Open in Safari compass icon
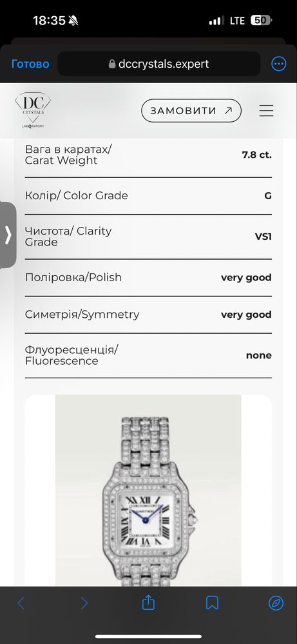297x644 pixels. [276, 603]
